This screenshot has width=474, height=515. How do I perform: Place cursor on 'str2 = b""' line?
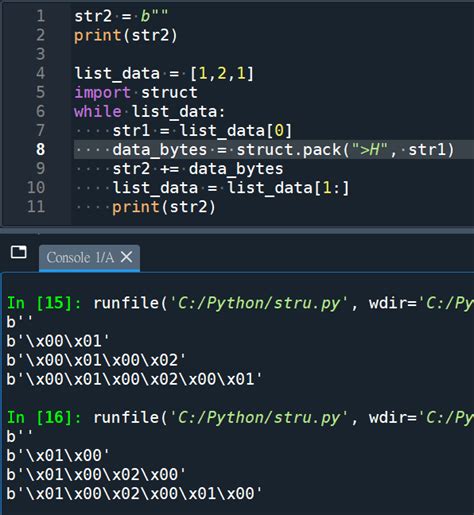click(x=121, y=16)
